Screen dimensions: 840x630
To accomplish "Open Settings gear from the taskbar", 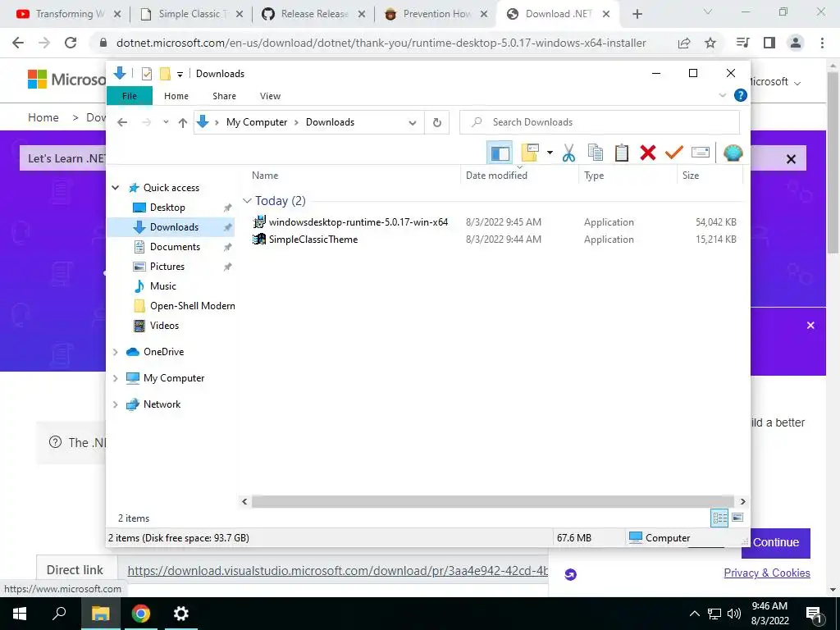I will tap(181, 614).
